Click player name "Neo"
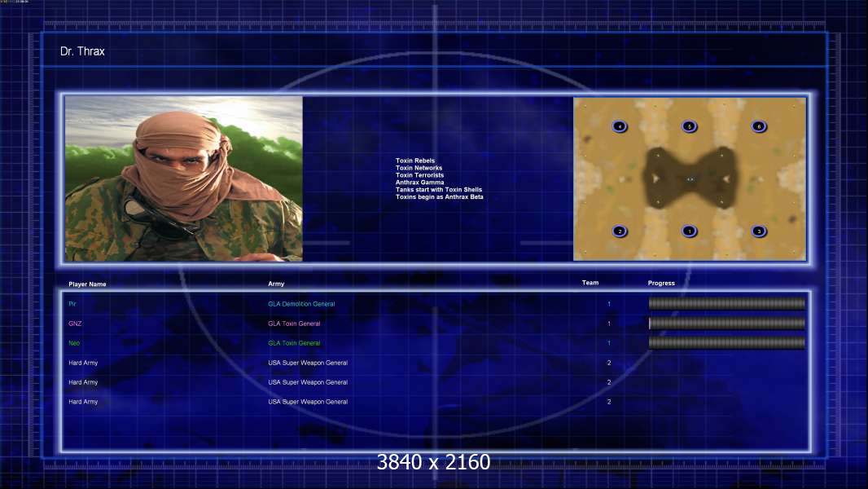868x489 pixels. [x=74, y=343]
